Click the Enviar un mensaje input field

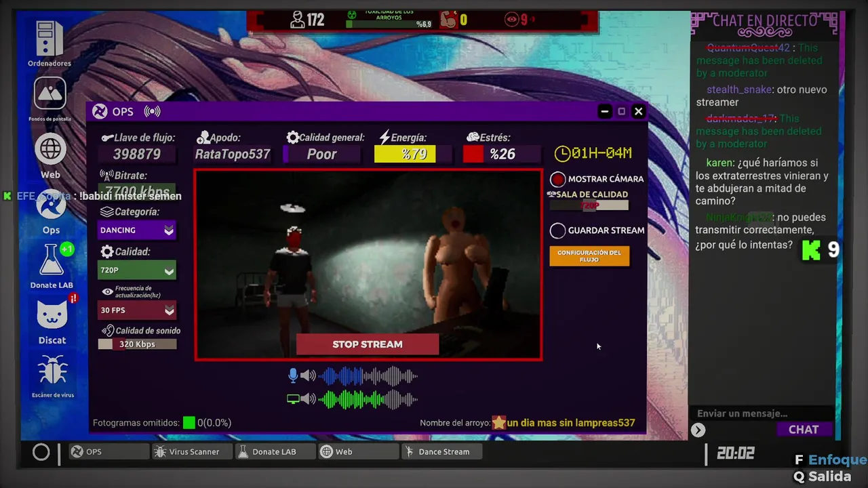[762, 413]
